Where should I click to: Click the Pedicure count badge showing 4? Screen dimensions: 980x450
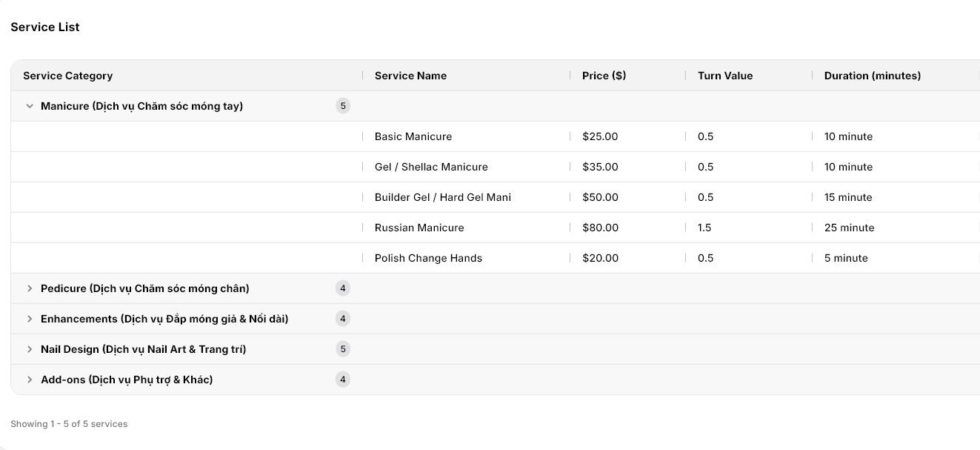click(x=342, y=288)
